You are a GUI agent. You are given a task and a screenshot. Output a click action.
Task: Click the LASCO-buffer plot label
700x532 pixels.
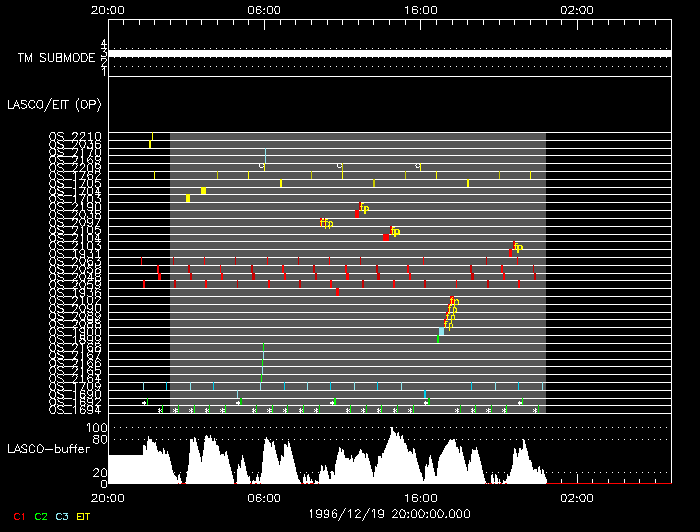click(46, 449)
